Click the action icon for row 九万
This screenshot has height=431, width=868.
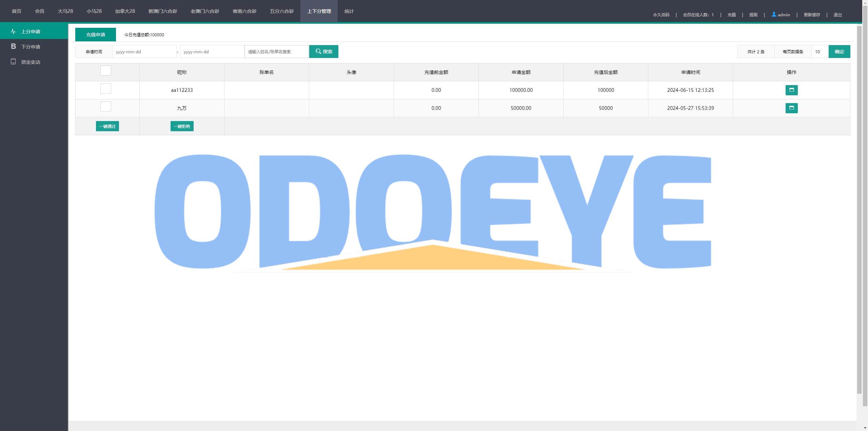coord(791,108)
